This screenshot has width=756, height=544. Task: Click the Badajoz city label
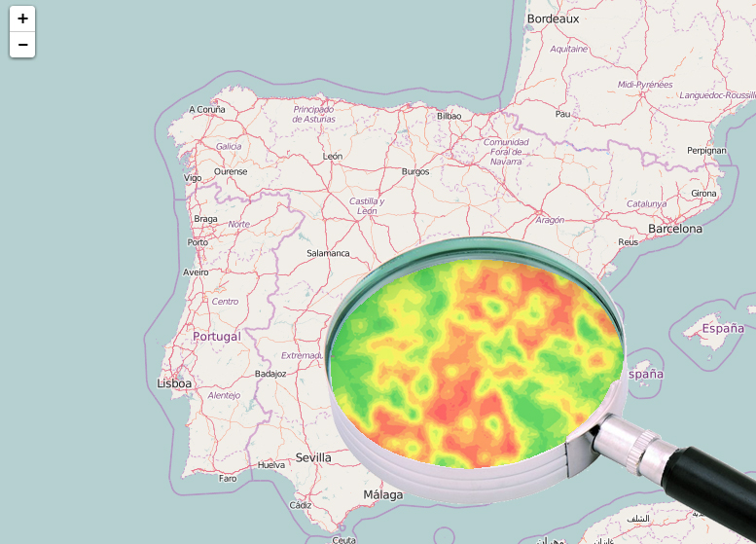(270, 373)
